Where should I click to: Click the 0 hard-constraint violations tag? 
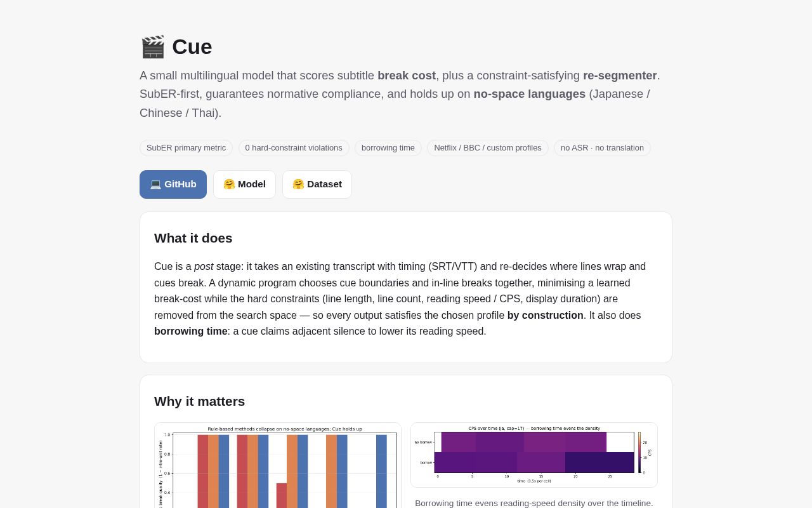[294, 148]
